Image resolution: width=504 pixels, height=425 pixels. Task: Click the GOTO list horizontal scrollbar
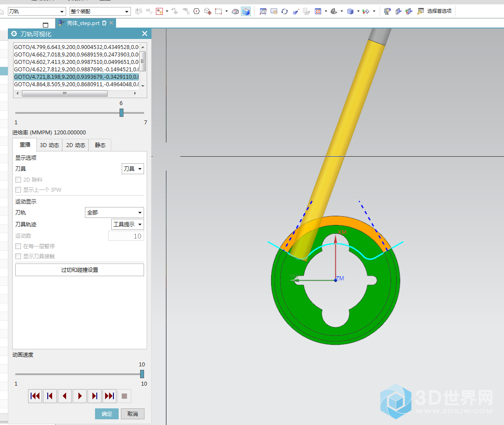(76, 94)
